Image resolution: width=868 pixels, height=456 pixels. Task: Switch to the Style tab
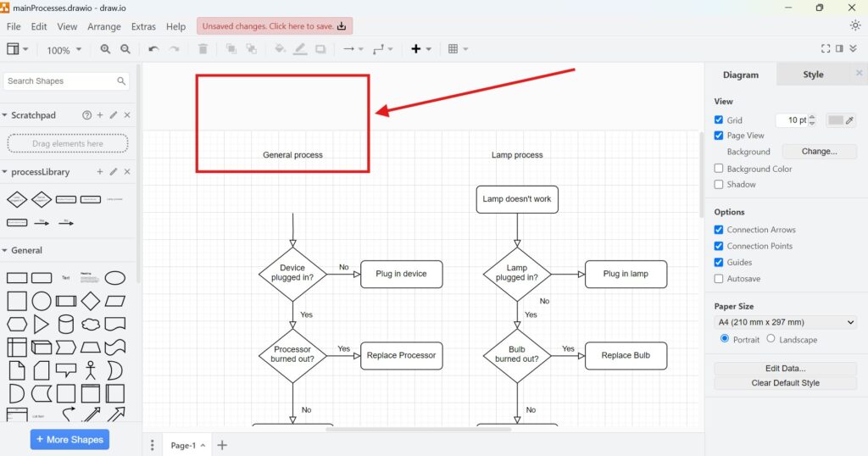813,75
